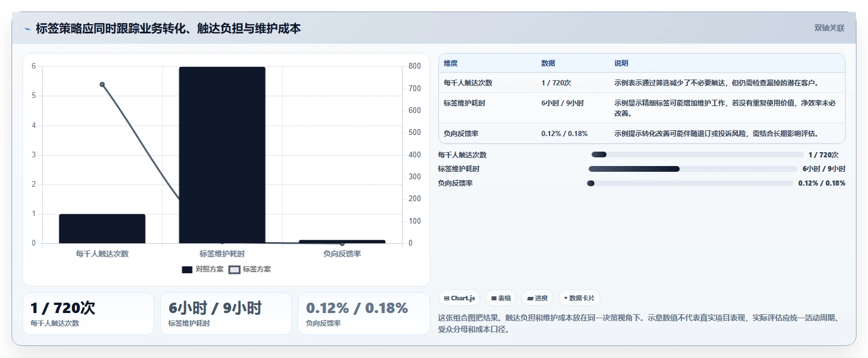Click the 每千人触达次数 table row label

(468, 83)
